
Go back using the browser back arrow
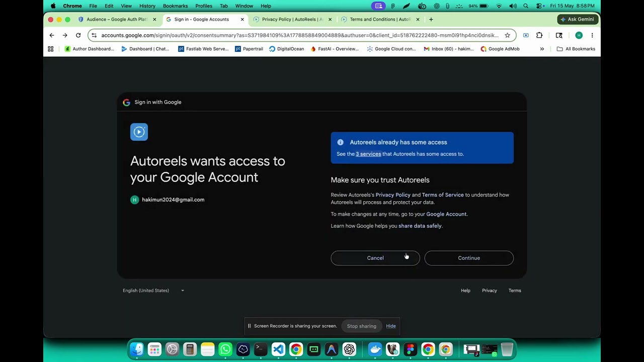coord(52,35)
